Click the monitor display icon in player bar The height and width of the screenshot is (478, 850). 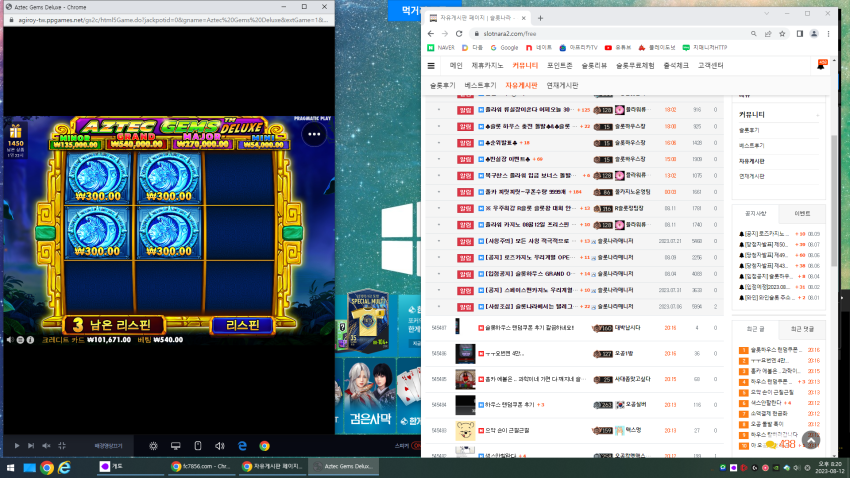(x=175, y=445)
